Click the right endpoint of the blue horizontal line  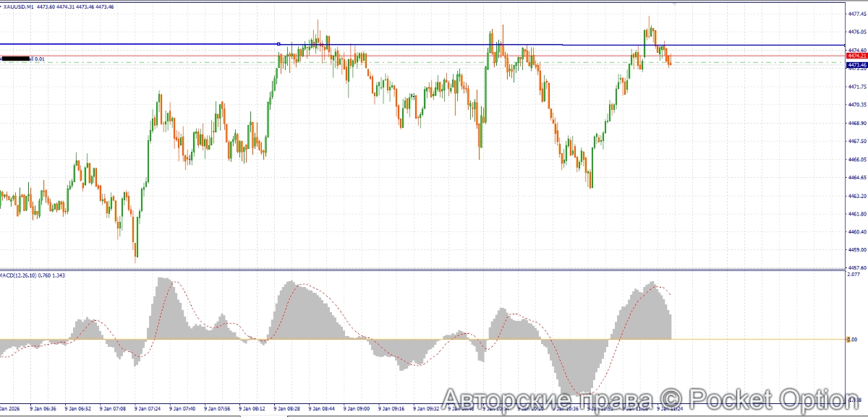click(843, 45)
